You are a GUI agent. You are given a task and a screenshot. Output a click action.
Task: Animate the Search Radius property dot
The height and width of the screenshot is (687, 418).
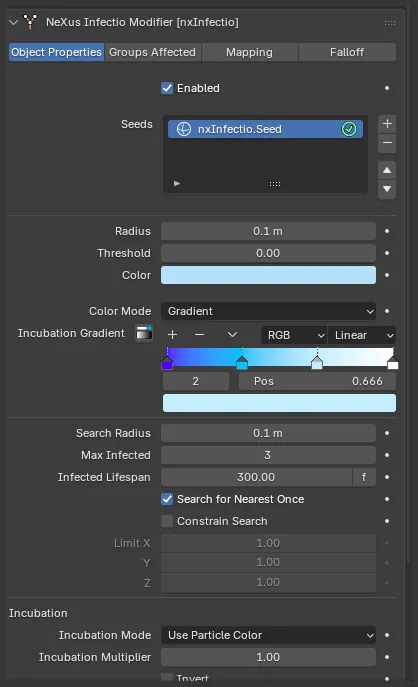pos(387,433)
